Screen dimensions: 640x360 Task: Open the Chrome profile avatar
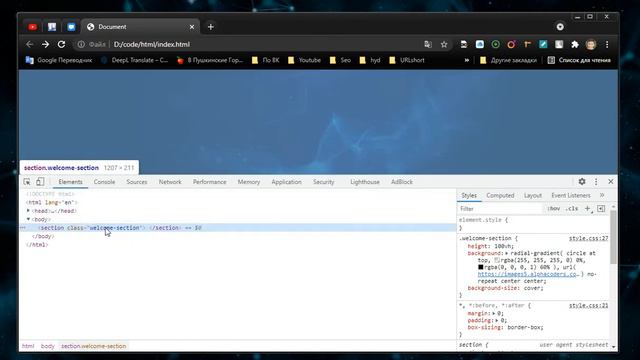coord(591,44)
